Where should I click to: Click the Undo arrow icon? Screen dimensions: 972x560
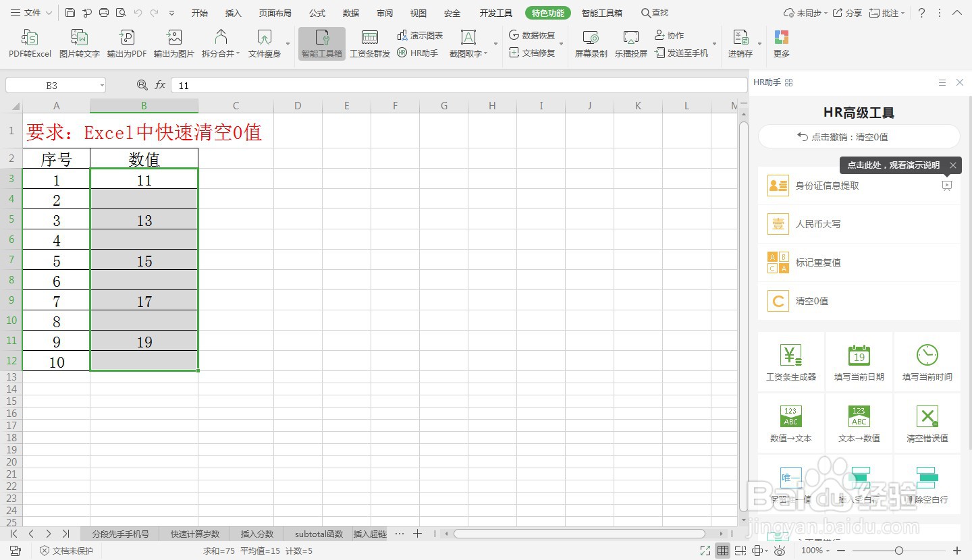tap(138, 13)
